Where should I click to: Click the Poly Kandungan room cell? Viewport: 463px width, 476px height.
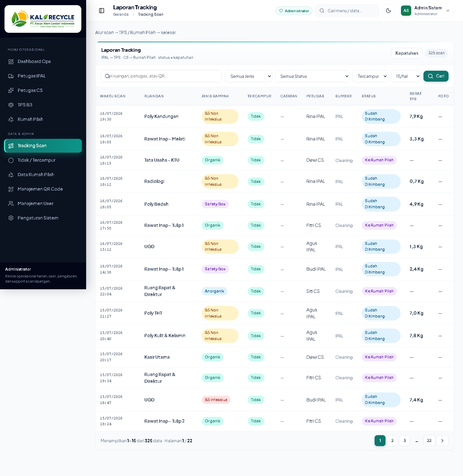(x=161, y=116)
